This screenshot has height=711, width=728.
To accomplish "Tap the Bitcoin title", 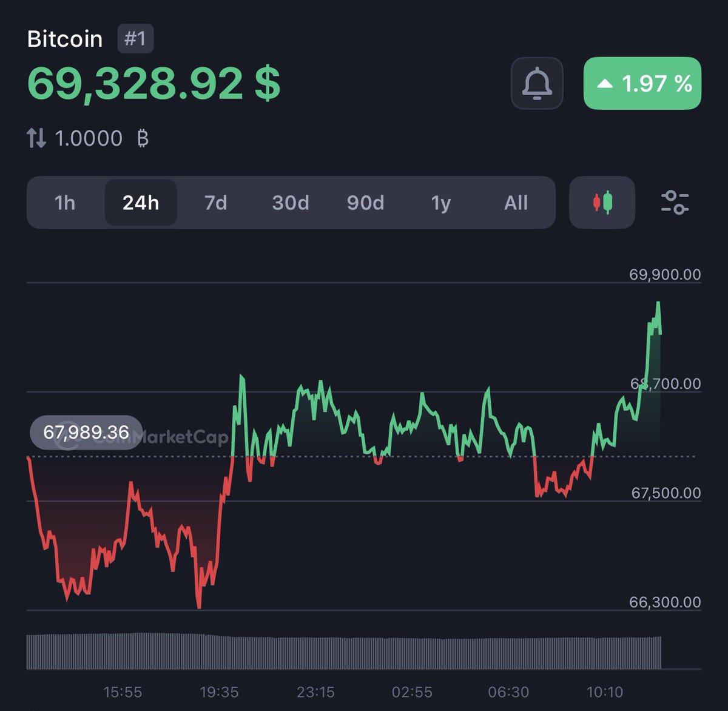I will click(65, 39).
